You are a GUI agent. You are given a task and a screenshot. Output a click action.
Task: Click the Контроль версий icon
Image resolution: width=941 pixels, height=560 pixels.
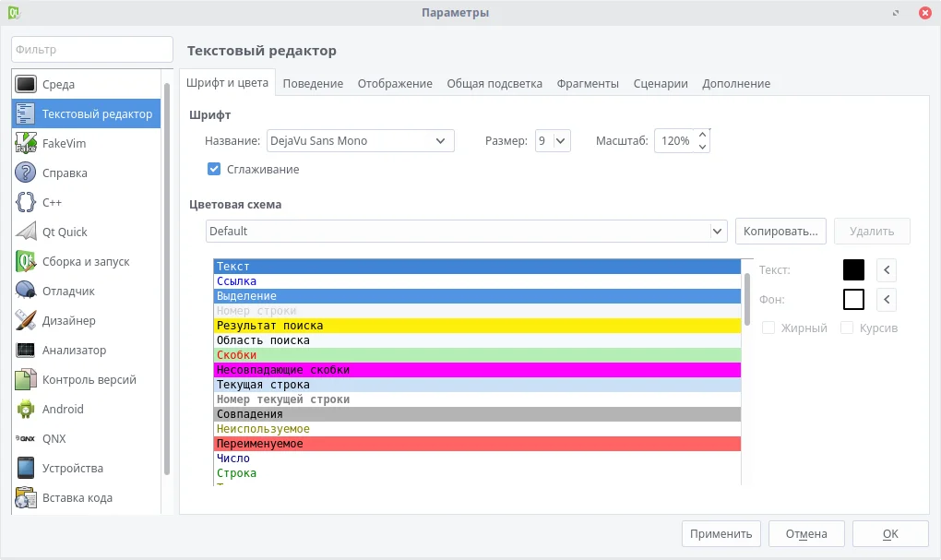tap(26, 379)
